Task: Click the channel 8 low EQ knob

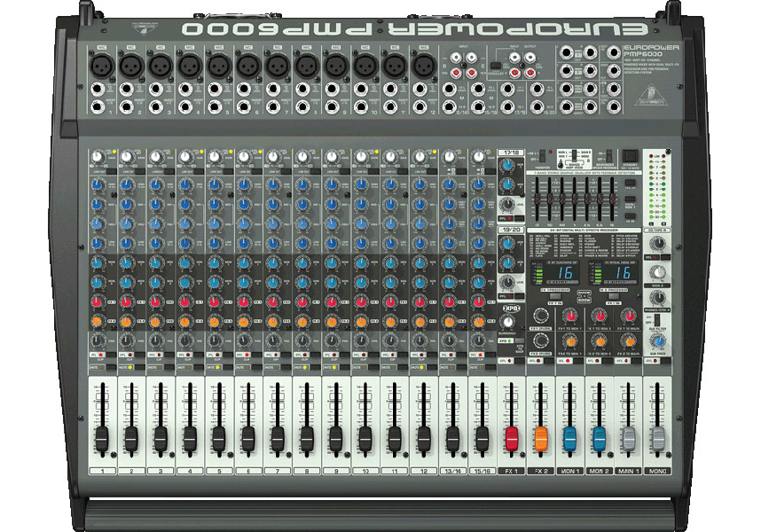Action: click(x=302, y=243)
